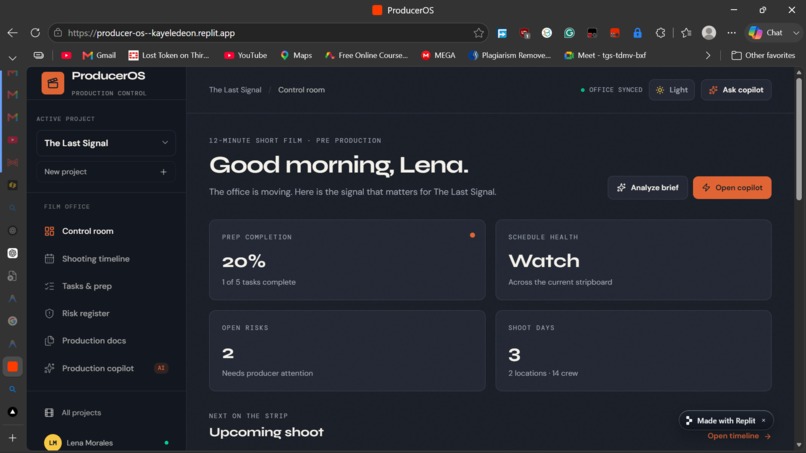
Task: Click the Analyze brief button
Action: [x=648, y=188]
